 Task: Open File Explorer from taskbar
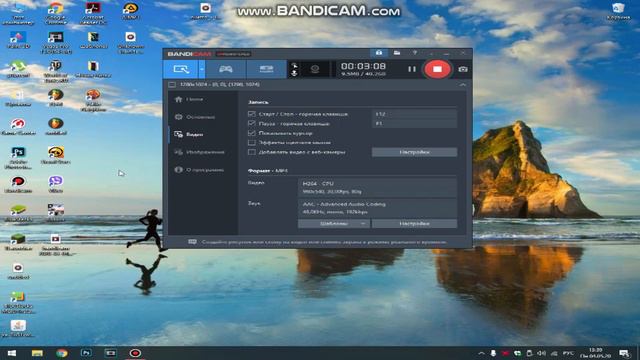pyautogui.click(x=37, y=353)
